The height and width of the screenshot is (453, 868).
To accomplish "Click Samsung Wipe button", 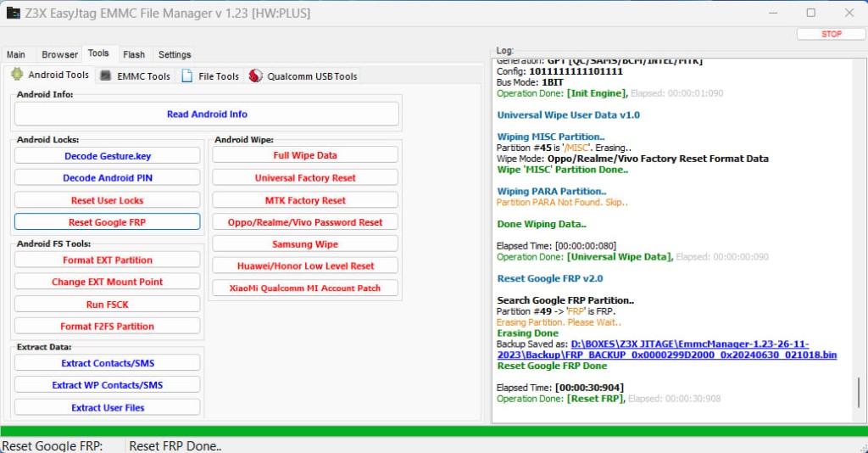I will pyautogui.click(x=305, y=244).
